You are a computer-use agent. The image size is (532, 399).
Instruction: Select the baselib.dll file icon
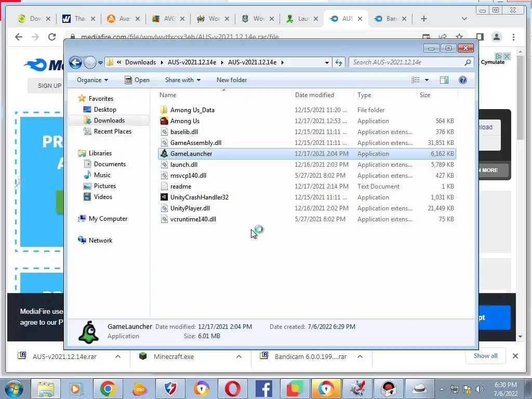(164, 131)
